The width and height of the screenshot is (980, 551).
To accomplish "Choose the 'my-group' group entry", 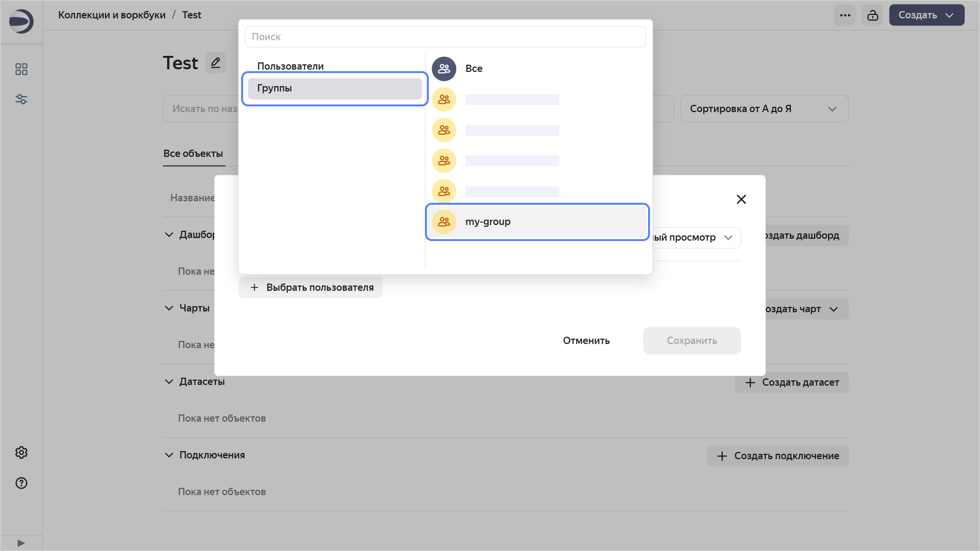I will tap(537, 222).
